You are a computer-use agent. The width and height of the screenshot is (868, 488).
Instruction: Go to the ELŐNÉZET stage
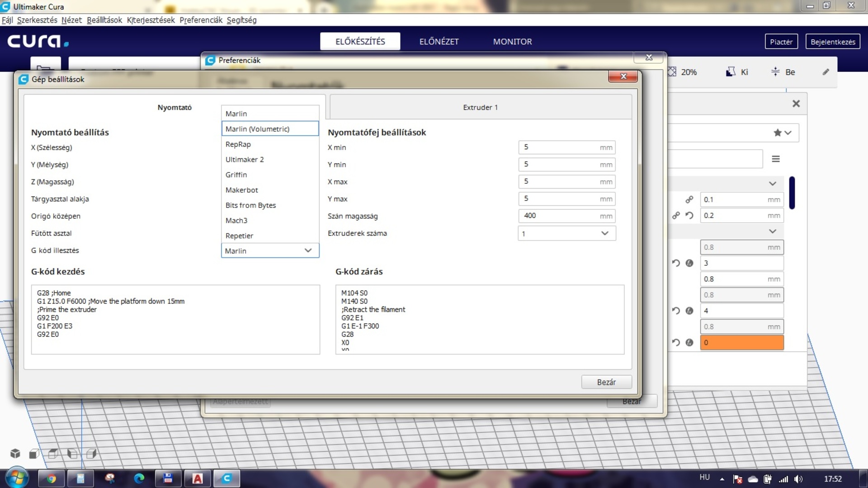439,42
